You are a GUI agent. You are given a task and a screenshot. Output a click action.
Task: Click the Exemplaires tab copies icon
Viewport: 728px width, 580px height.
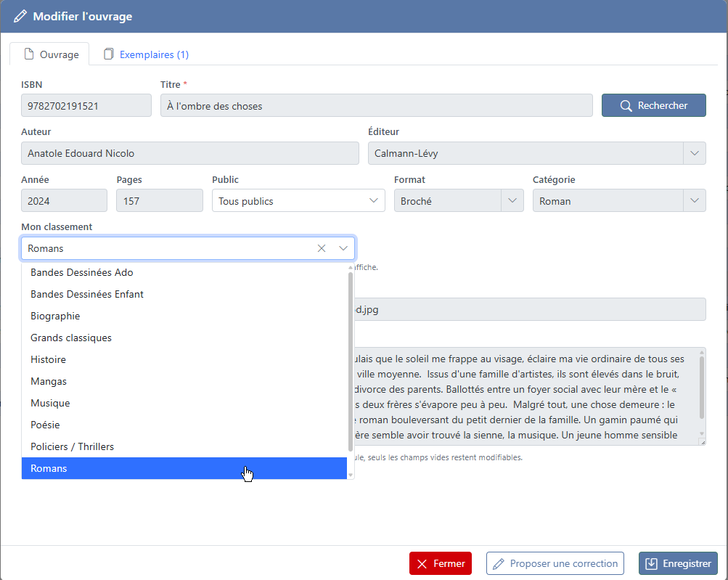coord(108,54)
